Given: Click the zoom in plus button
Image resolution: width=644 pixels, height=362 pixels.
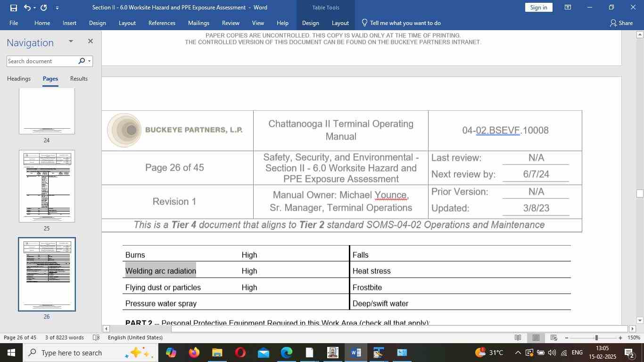Looking at the screenshot, I should (x=620, y=337).
